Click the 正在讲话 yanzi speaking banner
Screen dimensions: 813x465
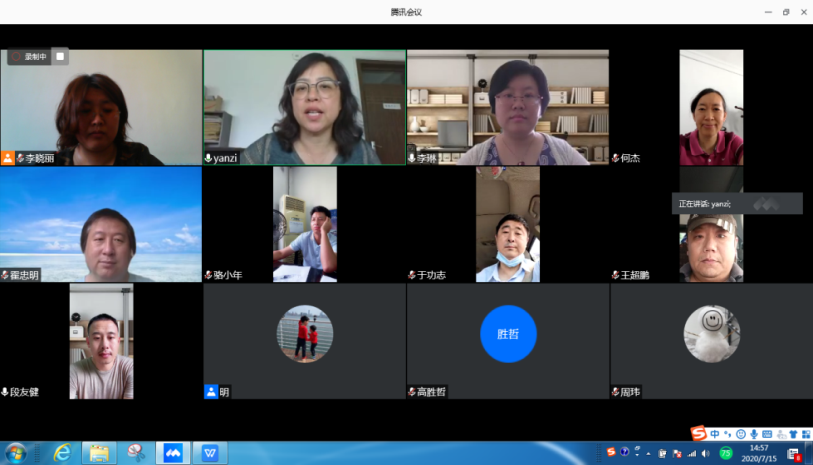736,204
